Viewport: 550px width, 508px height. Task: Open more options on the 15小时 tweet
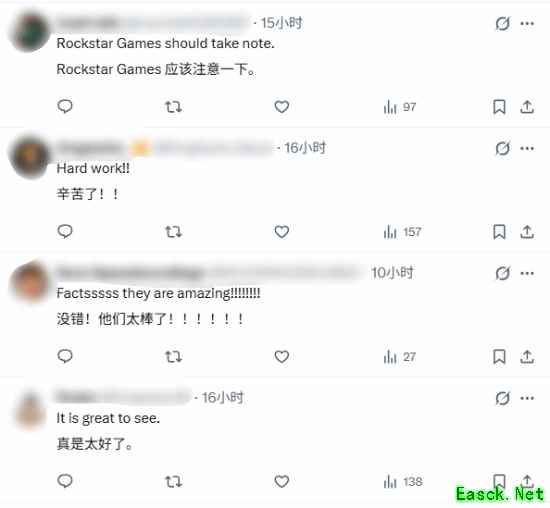[527, 24]
